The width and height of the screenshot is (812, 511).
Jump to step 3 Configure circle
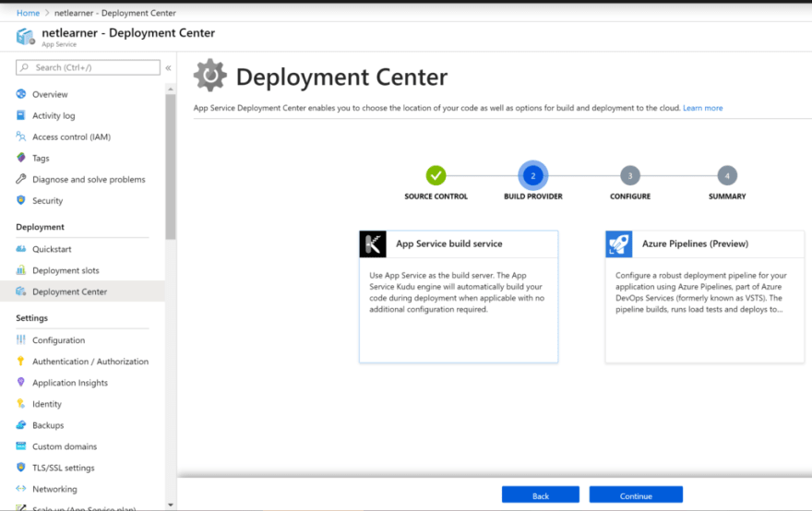630,175
